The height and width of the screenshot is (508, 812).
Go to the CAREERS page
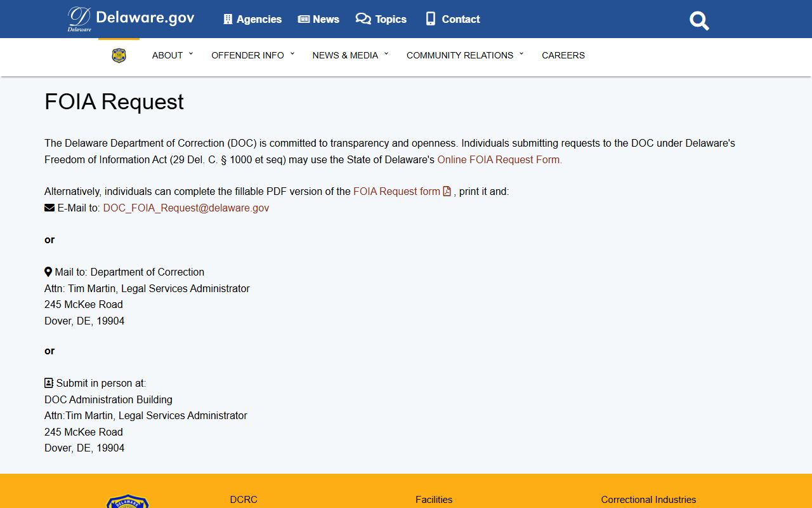563,55
